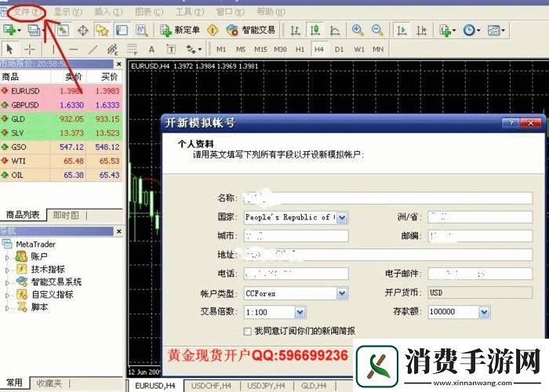The image size is (549, 392).
Task: Switch timeframe to M30
Action: [x=280, y=49]
